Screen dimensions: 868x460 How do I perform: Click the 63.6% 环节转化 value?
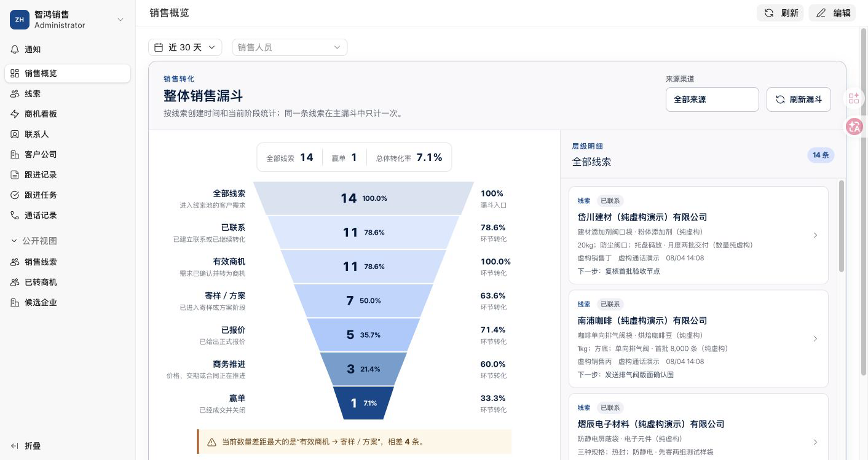coord(493,296)
